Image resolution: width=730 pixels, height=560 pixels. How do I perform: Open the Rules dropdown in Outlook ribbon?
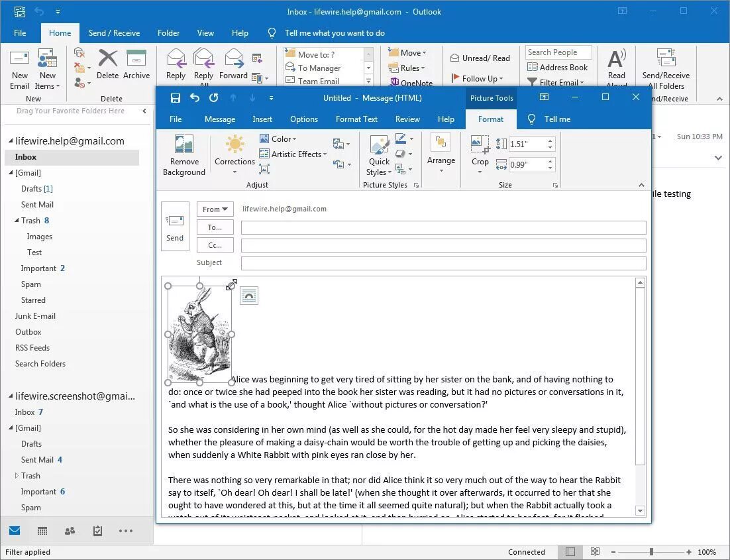point(407,68)
